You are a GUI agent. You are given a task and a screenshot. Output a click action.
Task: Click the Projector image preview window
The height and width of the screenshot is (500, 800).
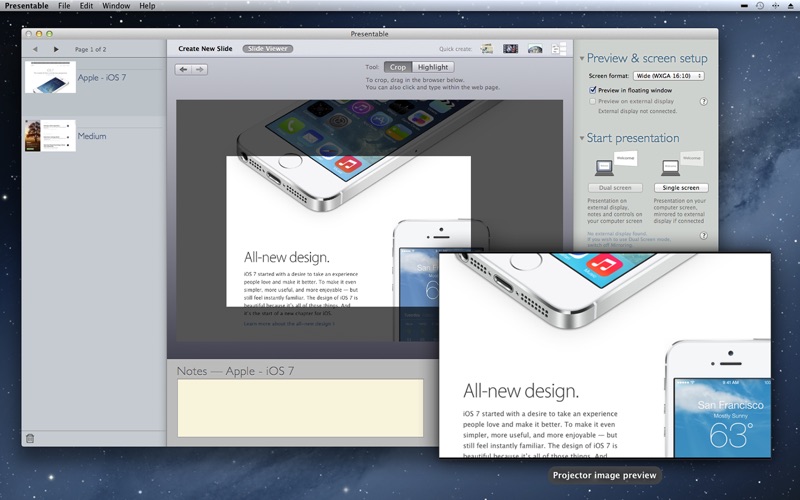[605, 356]
